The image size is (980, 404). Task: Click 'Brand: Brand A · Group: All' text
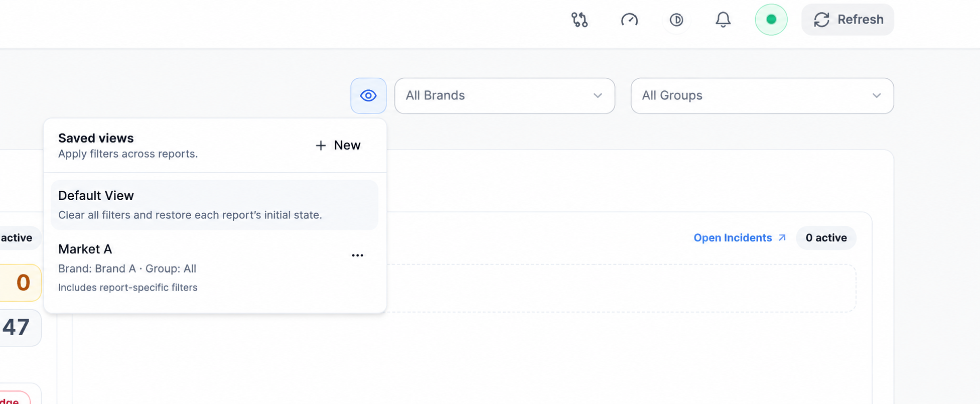tap(127, 268)
